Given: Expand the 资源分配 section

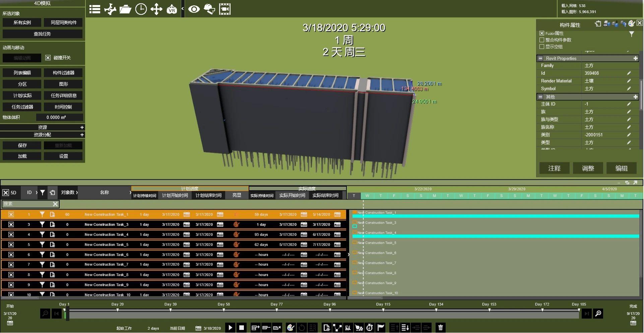Looking at the screenshot, I should click(x=82, y=135).
